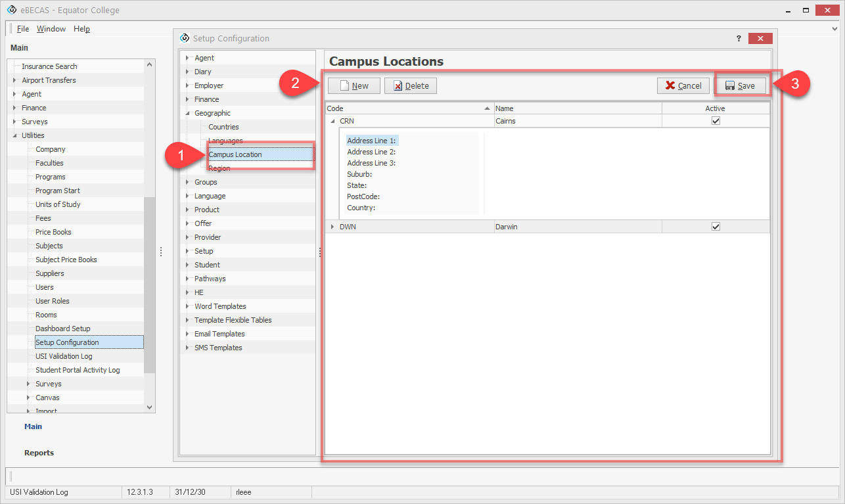Click the eBECAS logo in the title bar
845x504 pixels.
click(x=11, y=11)
